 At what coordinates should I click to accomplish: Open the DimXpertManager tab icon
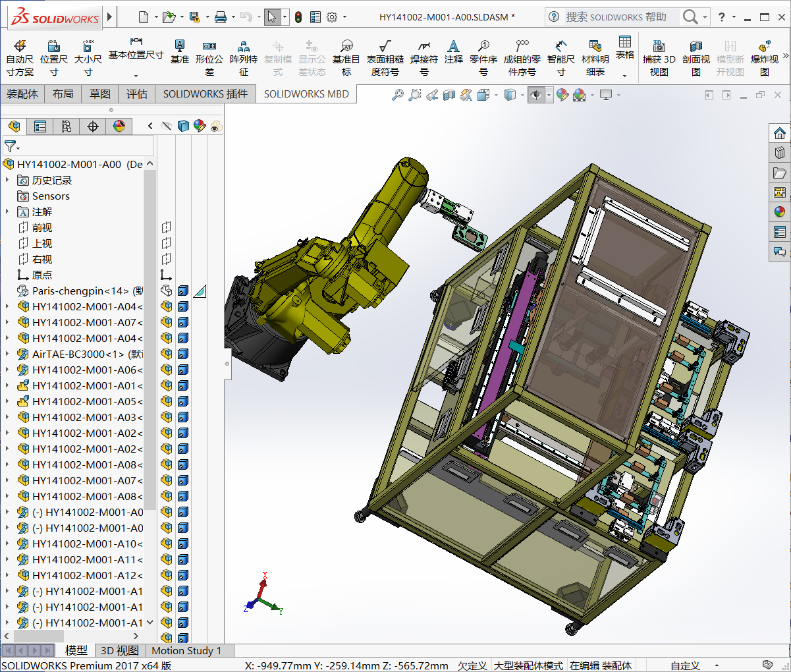coord(93,126)
